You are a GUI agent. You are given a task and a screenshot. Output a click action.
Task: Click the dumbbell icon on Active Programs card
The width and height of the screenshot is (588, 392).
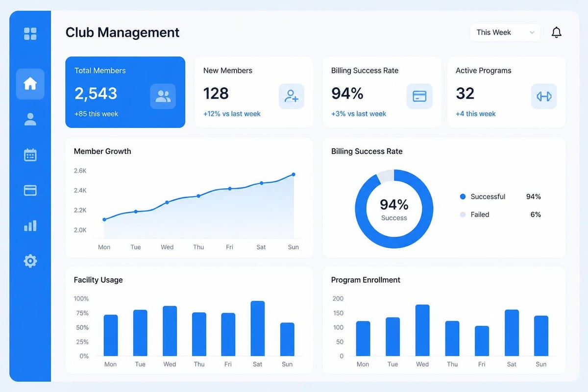tap(544, 96)
